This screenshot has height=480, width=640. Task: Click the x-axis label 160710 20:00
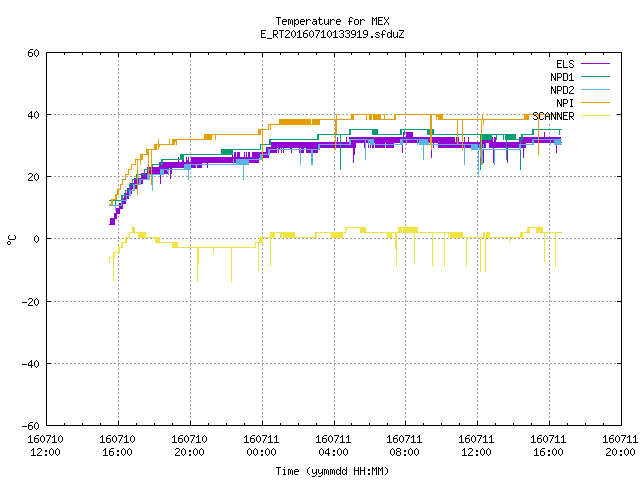pyautogui.click(x=189, y=446)
